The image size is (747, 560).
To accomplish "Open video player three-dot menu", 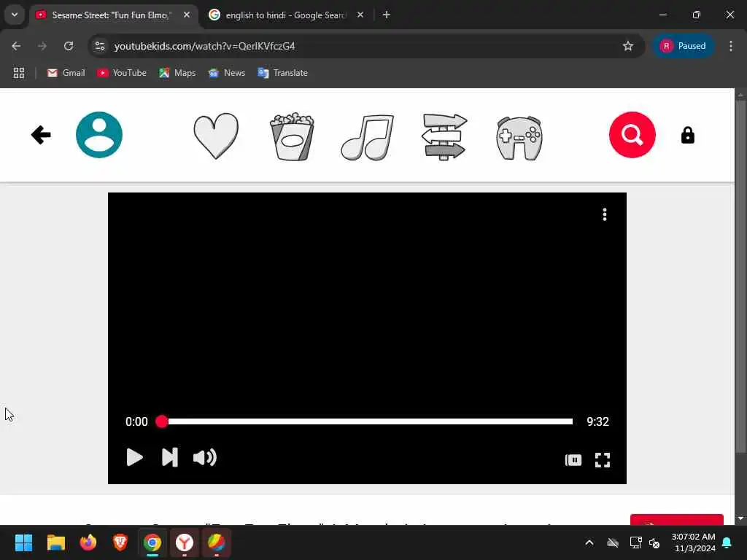I will [605, 214].
